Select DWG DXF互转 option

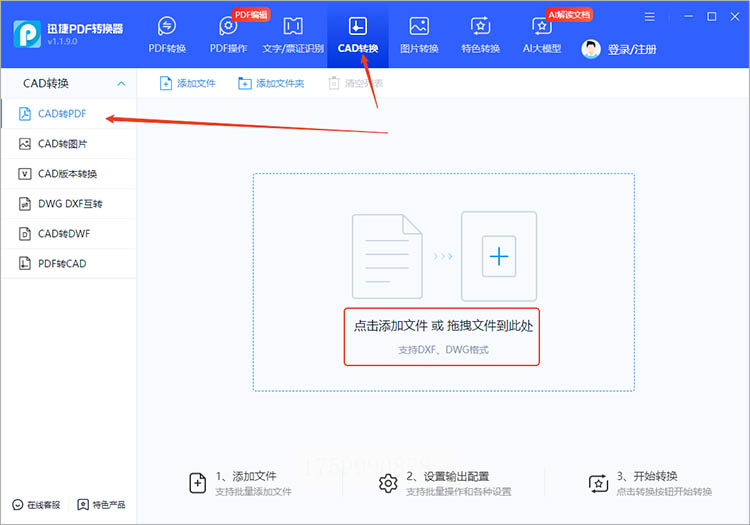click(69, 204)
